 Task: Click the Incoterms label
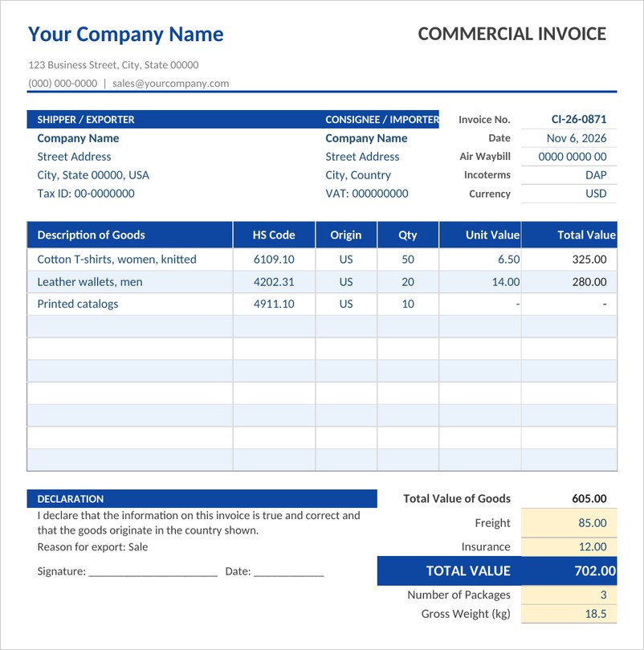(487, 175)
